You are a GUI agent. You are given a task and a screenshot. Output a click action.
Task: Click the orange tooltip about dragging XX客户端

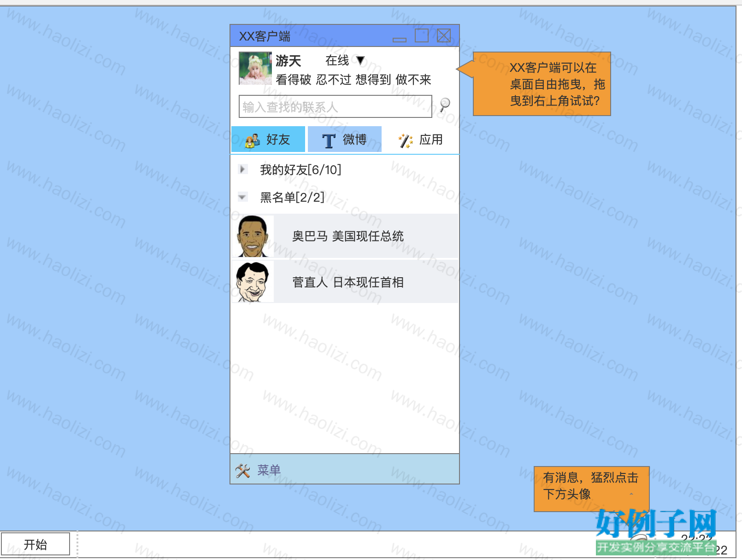click(x=542, y=84)
